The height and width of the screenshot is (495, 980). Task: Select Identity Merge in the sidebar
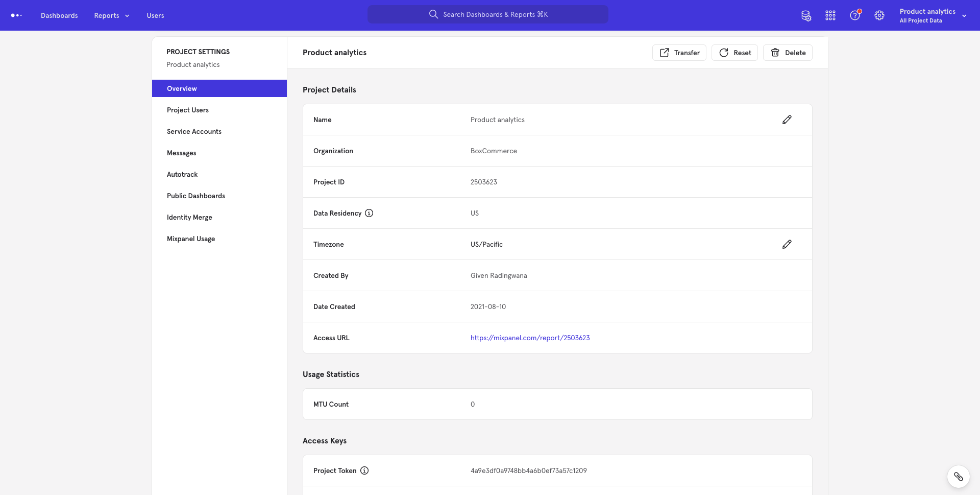[x=189, y=217]
